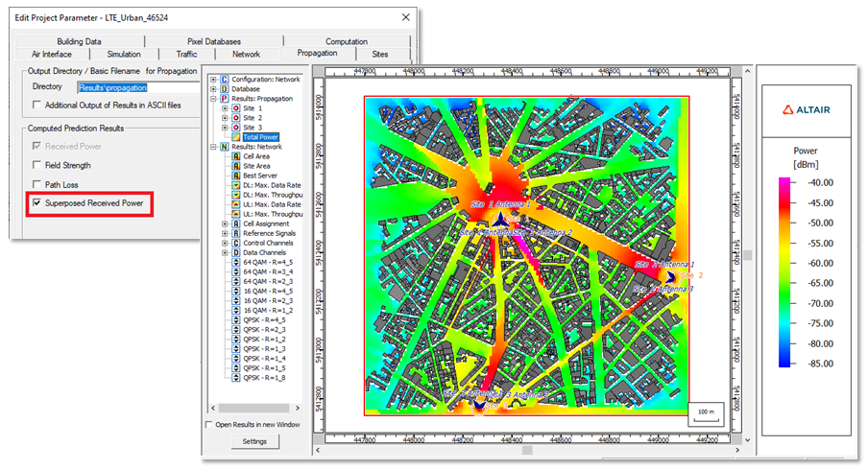Enable the Field Strength checkbox
The height and width of the screenshot is (470, 868).
[x=37, y=165]
